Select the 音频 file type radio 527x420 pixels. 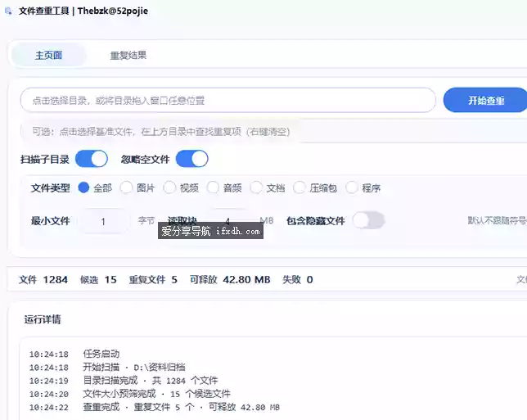[213, 187]
